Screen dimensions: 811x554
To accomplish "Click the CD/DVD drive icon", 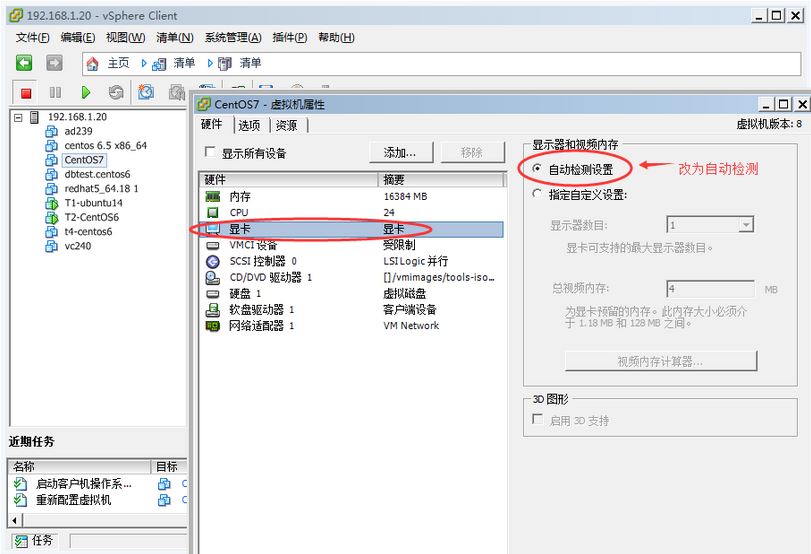I will point(213,278).
